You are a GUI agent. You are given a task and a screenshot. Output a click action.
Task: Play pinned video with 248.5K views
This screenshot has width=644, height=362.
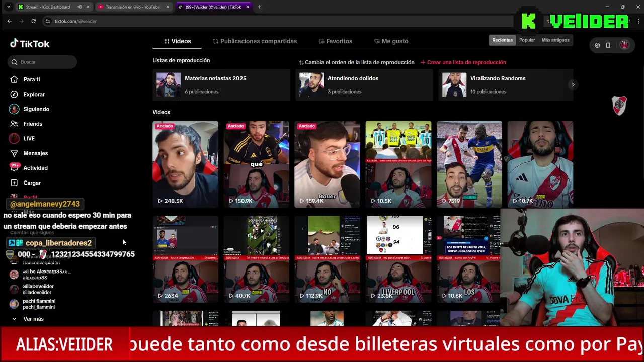(x=186, y=164)
